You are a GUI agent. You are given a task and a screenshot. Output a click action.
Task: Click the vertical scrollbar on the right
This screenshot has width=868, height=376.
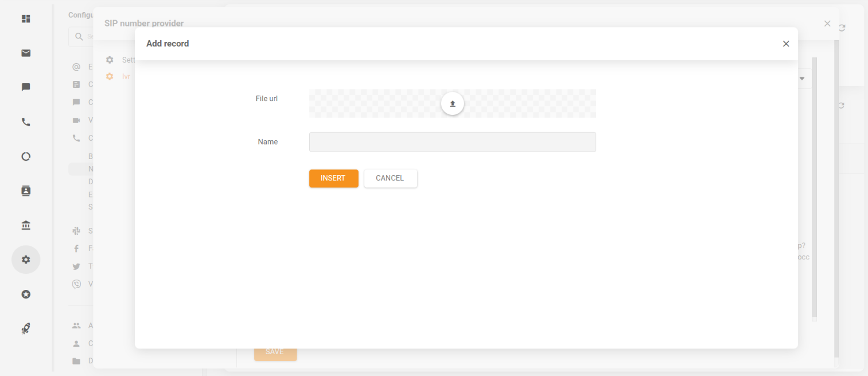coord(815,189)
